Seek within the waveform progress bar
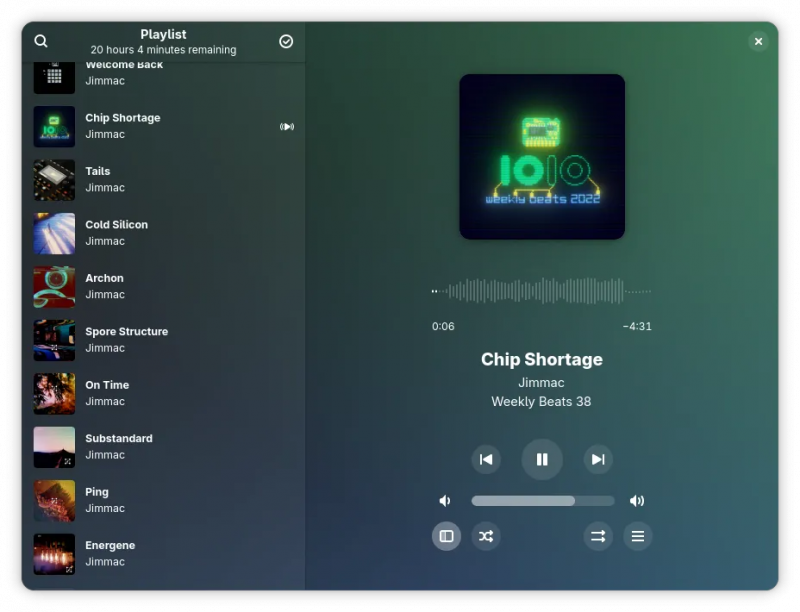Image resolution: width=800 pixels, height=612 pixels. pos(541,291)
